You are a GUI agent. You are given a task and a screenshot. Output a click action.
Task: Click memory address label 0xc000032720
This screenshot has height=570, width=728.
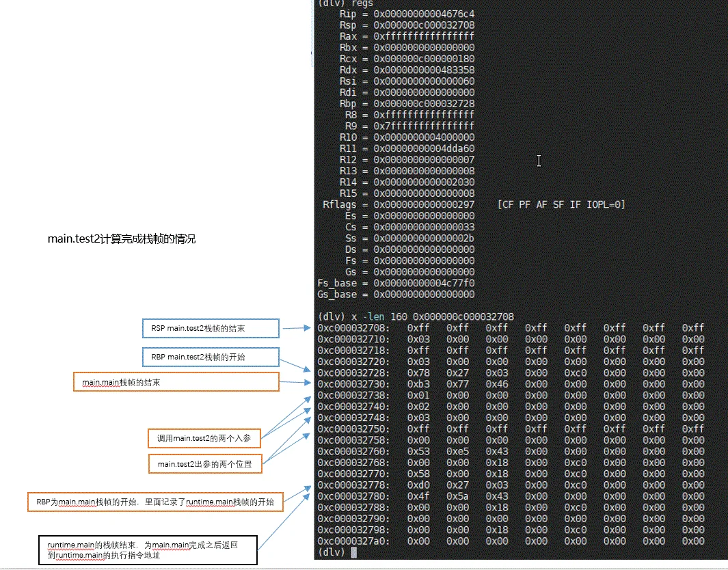coord(353,362)
